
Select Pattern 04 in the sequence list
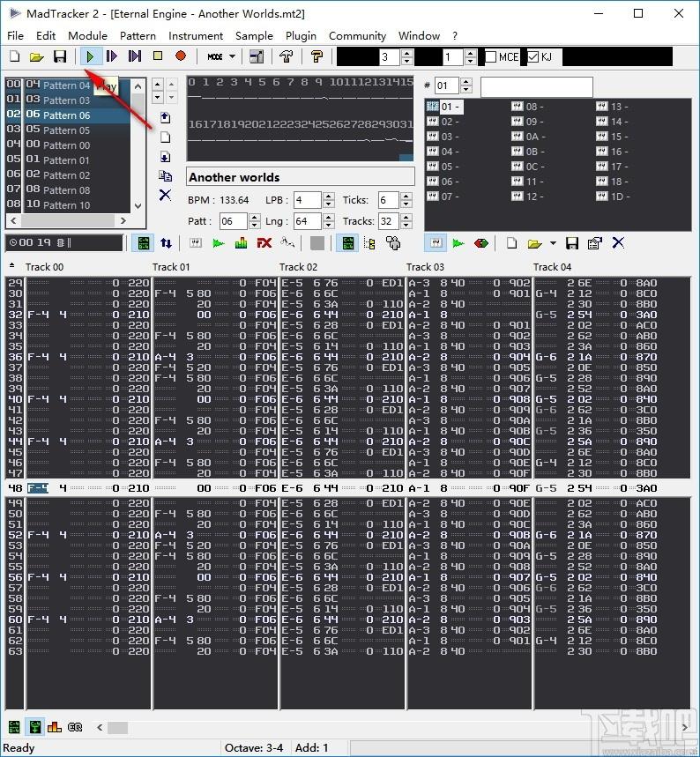68,85
